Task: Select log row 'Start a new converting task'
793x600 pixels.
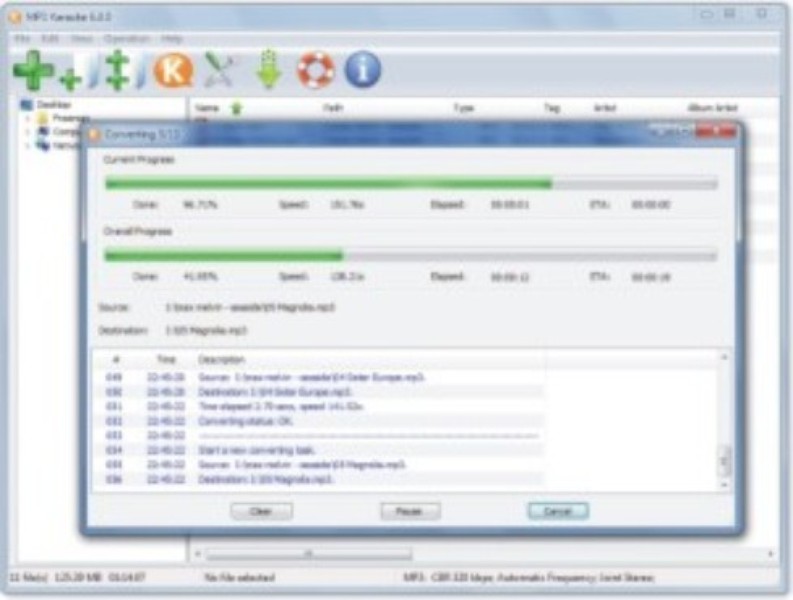Action: coord(319,450)
